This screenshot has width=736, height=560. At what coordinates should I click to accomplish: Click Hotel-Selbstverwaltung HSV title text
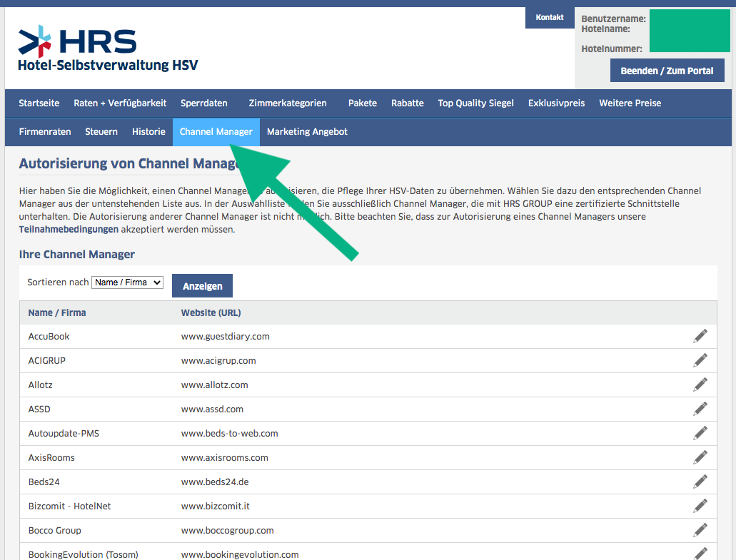(x=108, y=65)
